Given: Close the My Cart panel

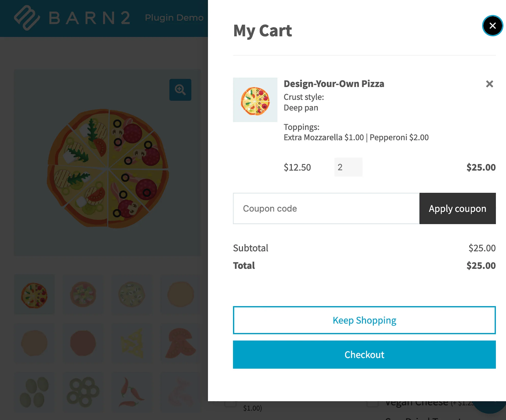Looking at the screenshot, I should pyautogui.click(x=492, y=26).
